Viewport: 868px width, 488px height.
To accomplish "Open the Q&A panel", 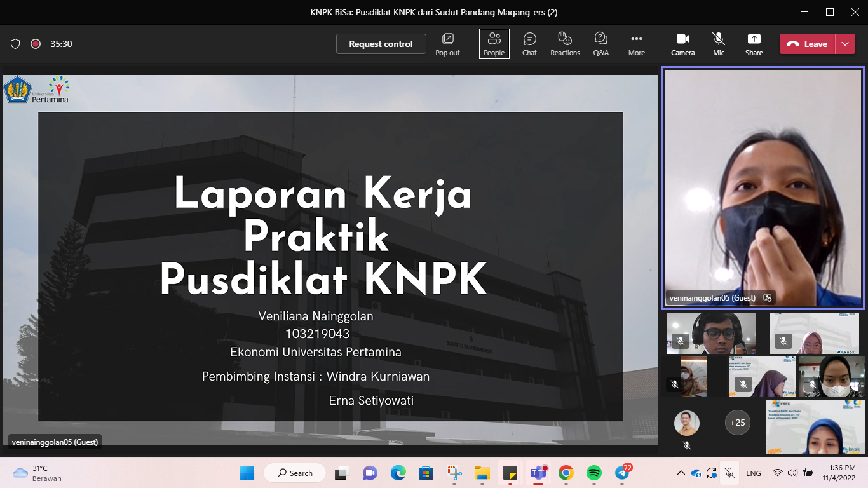I will tap(600, 44).
